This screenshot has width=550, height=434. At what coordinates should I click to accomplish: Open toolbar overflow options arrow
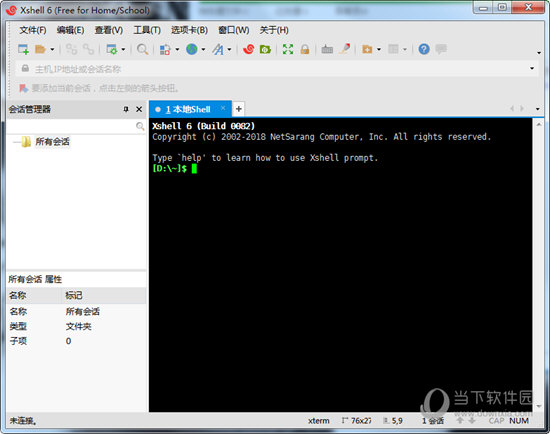539,53
